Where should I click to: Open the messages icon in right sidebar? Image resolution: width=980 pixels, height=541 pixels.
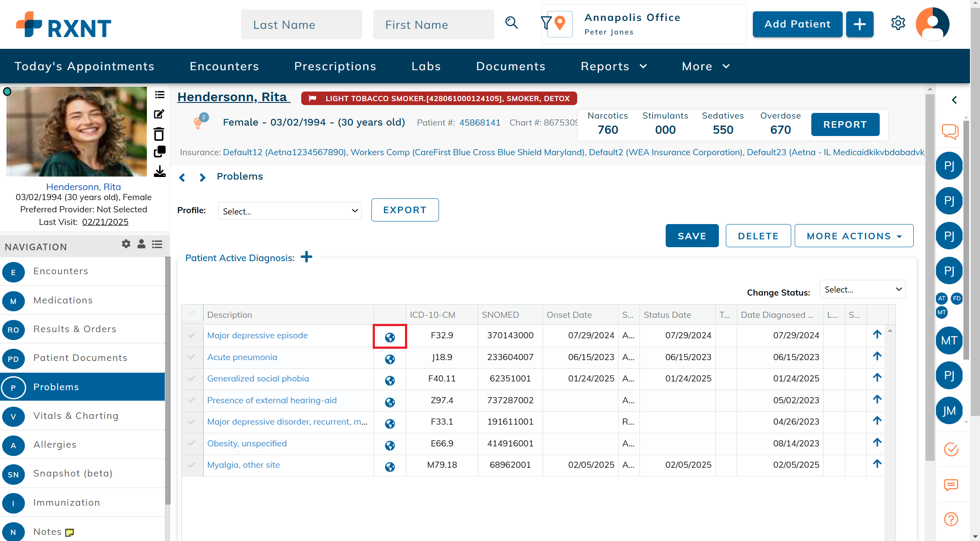coord(951,485)
